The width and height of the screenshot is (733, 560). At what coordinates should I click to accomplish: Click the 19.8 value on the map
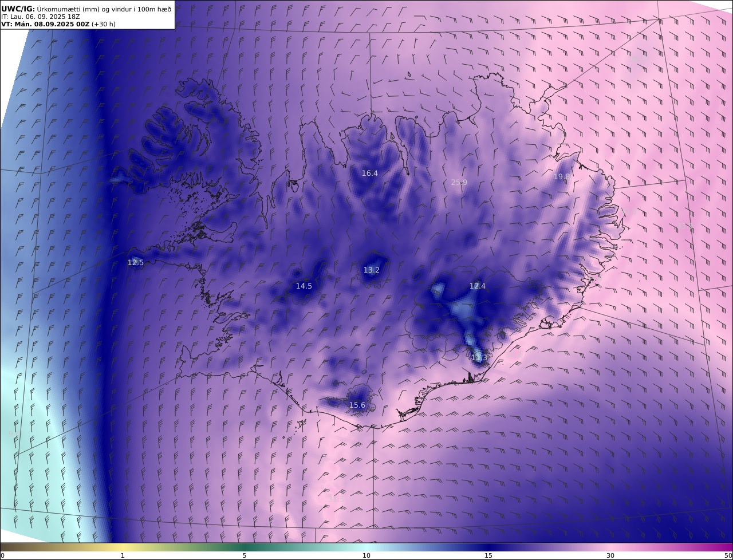tap(562, 176)
